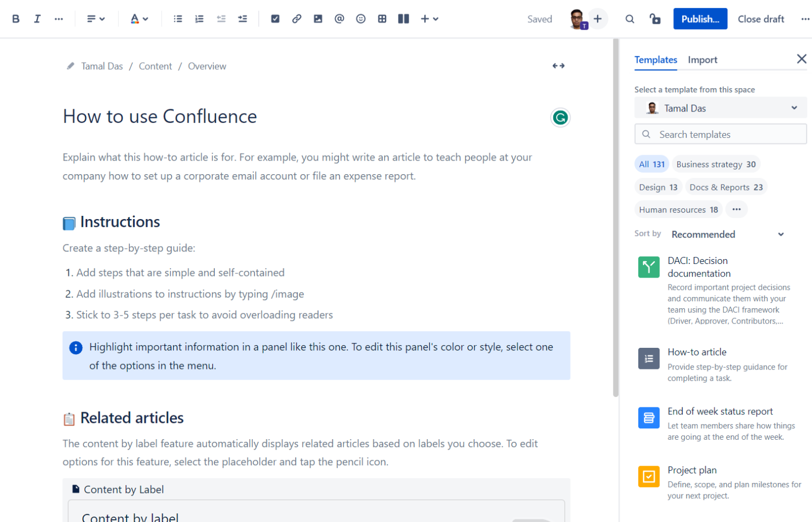Close the templates panel

click(801, 59)
